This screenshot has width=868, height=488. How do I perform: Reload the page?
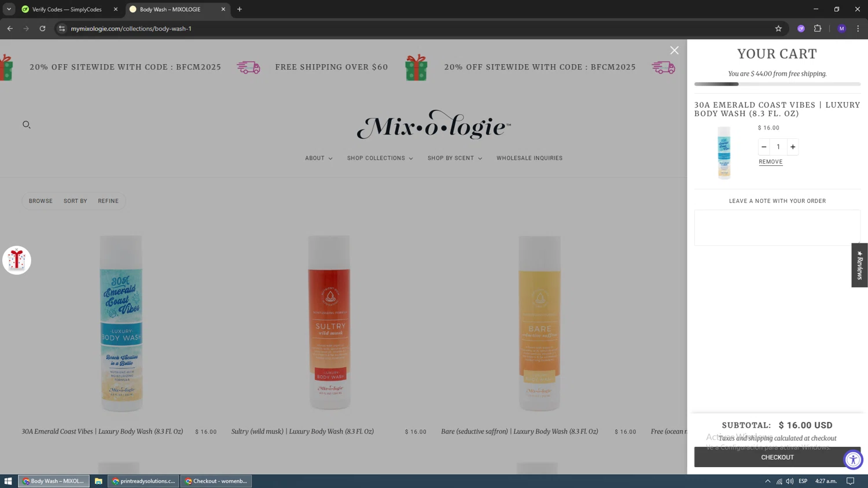click(x=42, y=28)
